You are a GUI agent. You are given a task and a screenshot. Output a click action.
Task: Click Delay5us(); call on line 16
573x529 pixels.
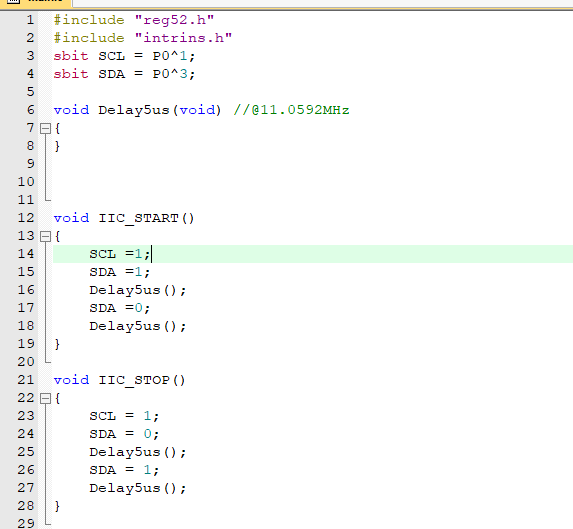coord(138,290)
